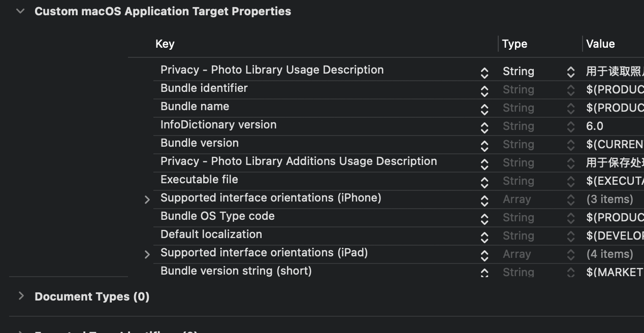Click the Value column header
644x333 pixels.
(600, 44)
